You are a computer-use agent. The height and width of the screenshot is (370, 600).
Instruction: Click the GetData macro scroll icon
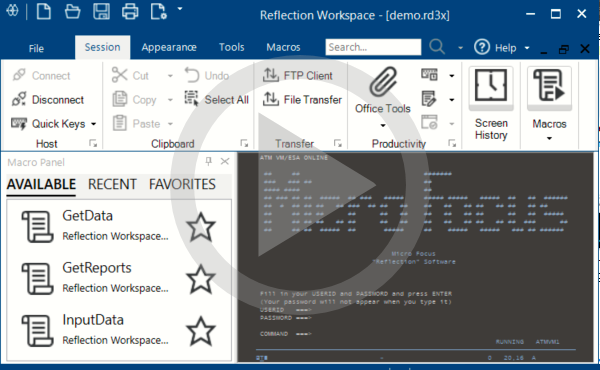click(37, 227)
